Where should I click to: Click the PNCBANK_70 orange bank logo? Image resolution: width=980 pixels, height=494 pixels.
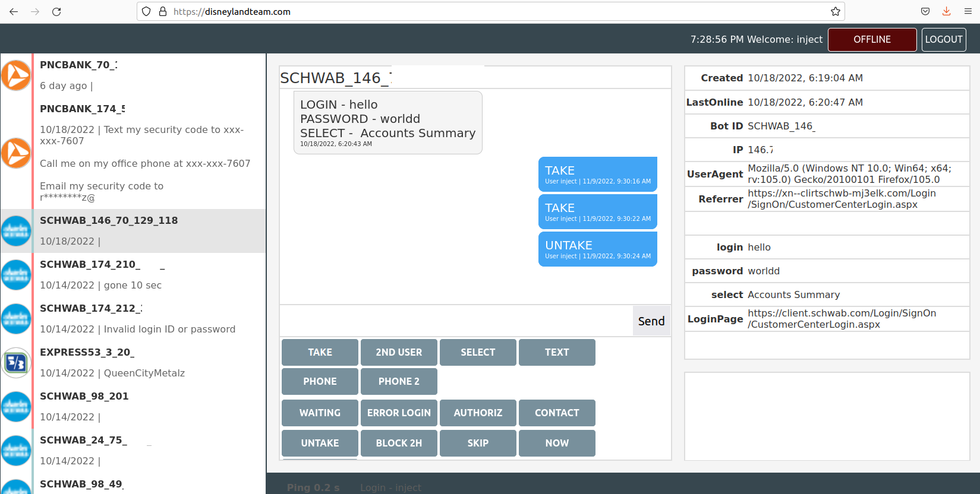click(16, 75)
